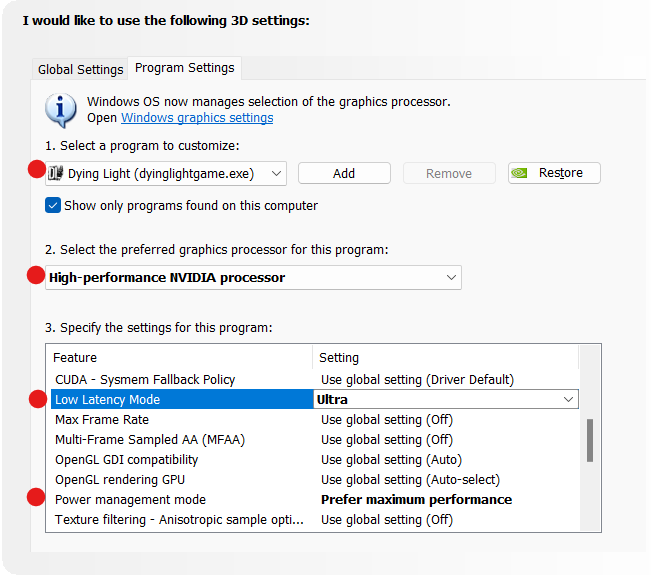
Task: Click the settings list scrollbar thumb
Action: point(590,440)
